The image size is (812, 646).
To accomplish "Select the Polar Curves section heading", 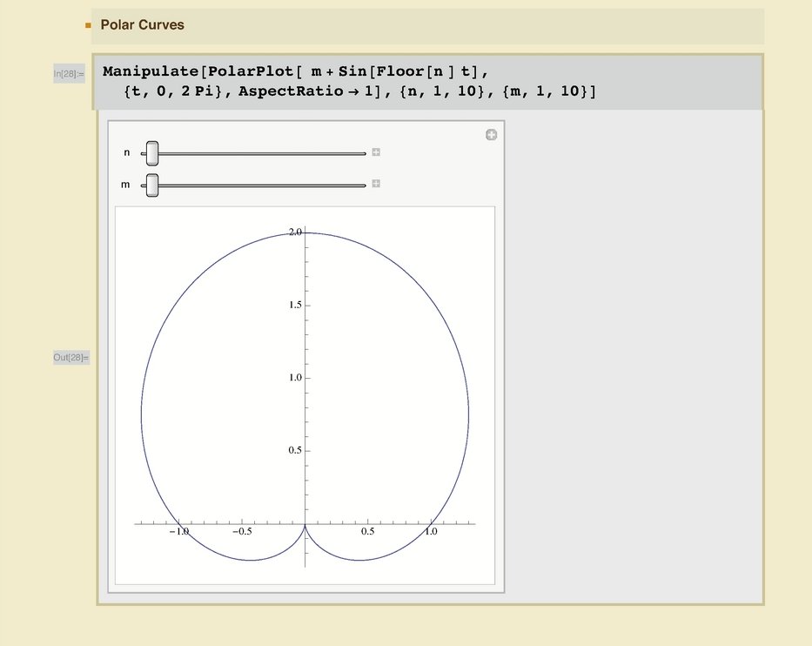I will 142,25.
